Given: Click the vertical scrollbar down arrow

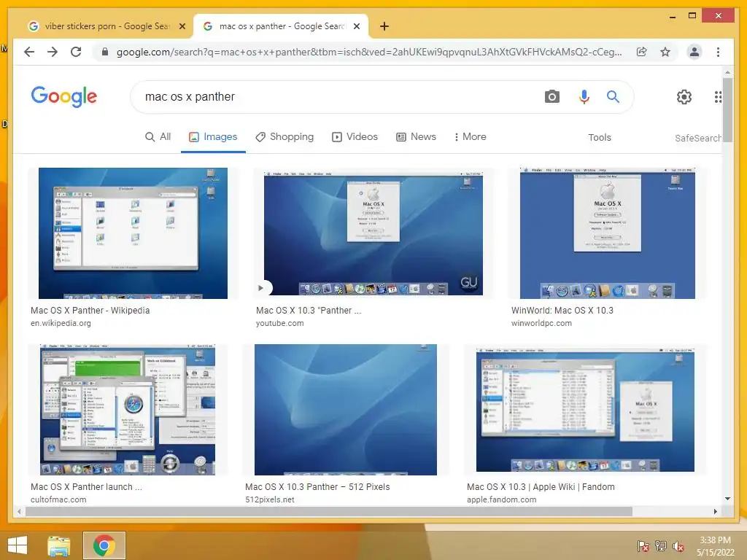Looking at the screenshot, I should (727, 499).
